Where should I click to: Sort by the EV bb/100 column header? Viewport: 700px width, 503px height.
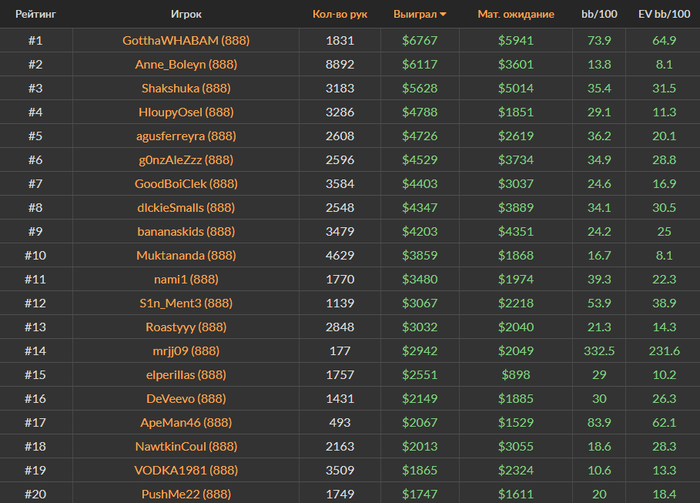click(663, 15)
